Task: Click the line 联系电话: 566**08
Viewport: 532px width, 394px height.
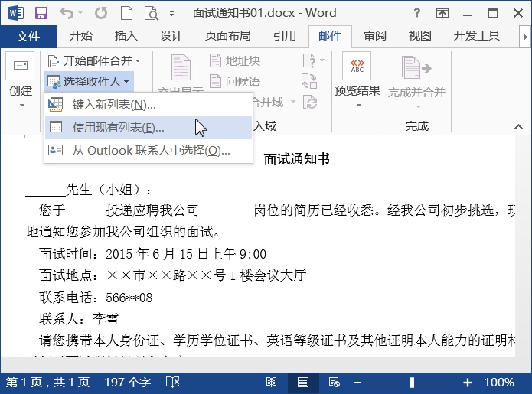Action: [x=96, y=298]
